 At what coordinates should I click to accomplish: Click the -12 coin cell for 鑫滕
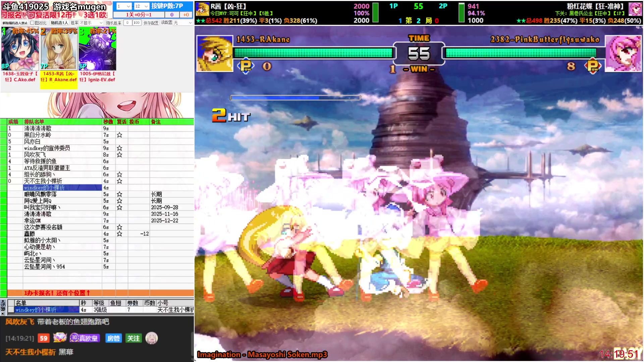click(139, 234)
